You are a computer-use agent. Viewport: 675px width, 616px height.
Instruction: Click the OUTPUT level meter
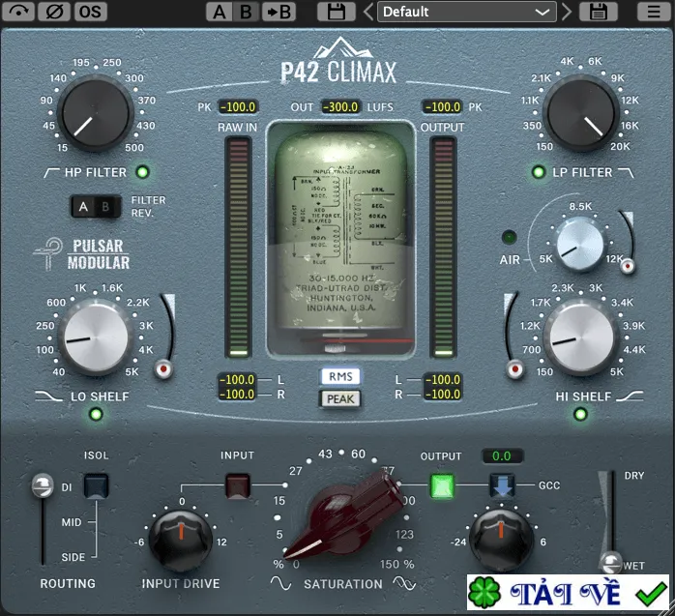(x=443, y=248)
